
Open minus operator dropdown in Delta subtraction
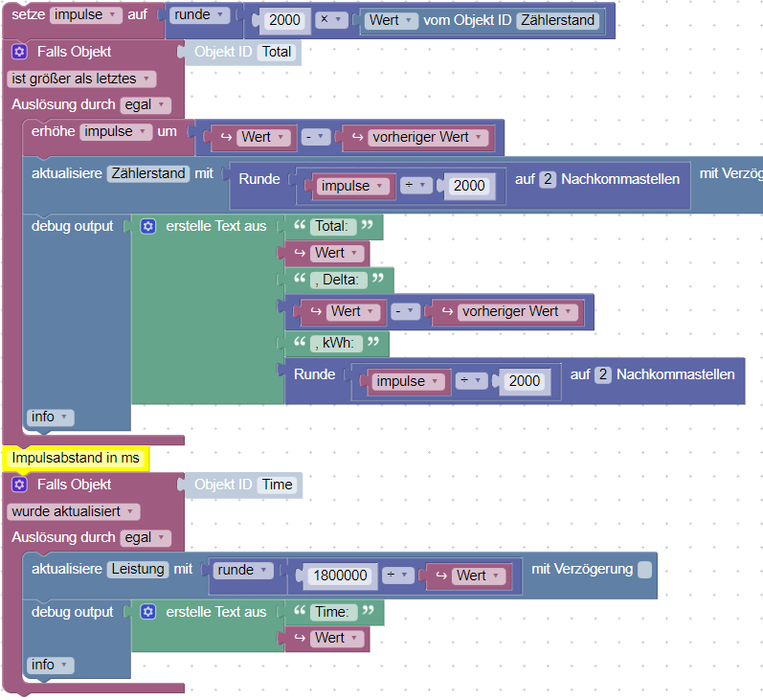tap(405, 311)
